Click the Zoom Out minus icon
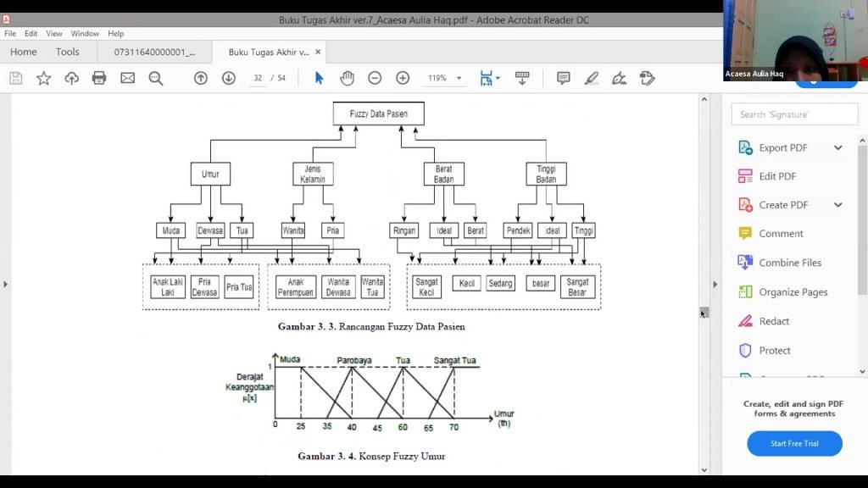This screenshot has height=488, width=868. pos(375,78)
